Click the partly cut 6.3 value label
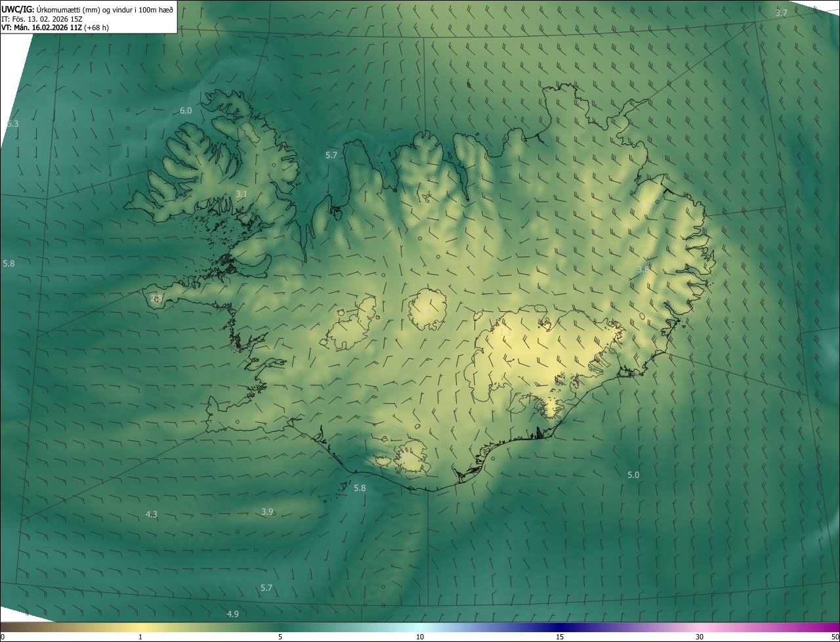The width and height of the screenshot is (840, 642). [x=12, y=124]
